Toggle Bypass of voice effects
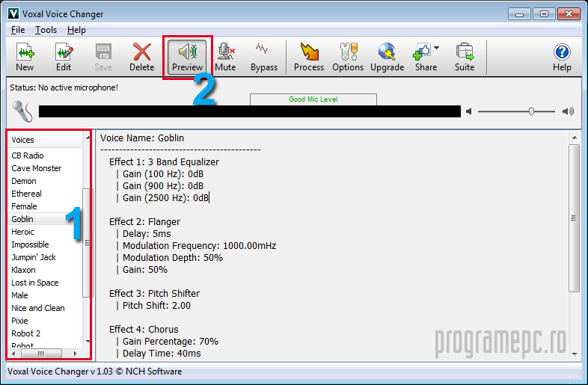This screenshot has width=588, height=385. pos(264,57)
